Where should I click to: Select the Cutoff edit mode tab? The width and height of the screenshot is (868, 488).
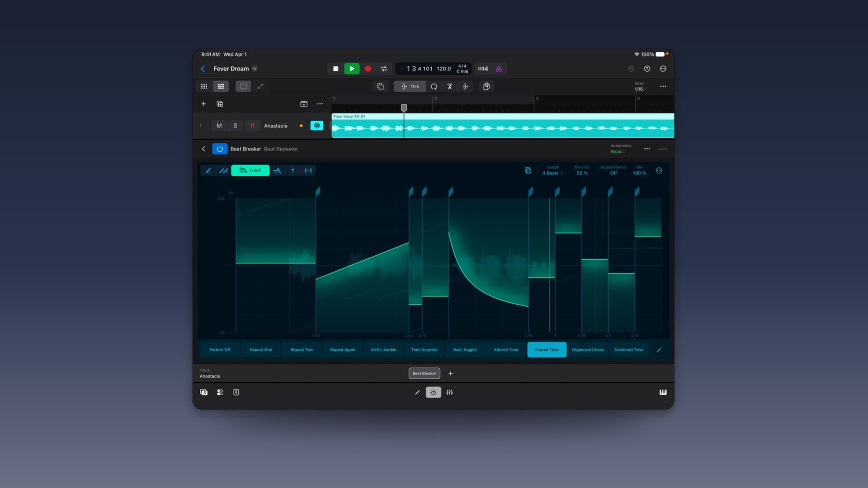250,170
